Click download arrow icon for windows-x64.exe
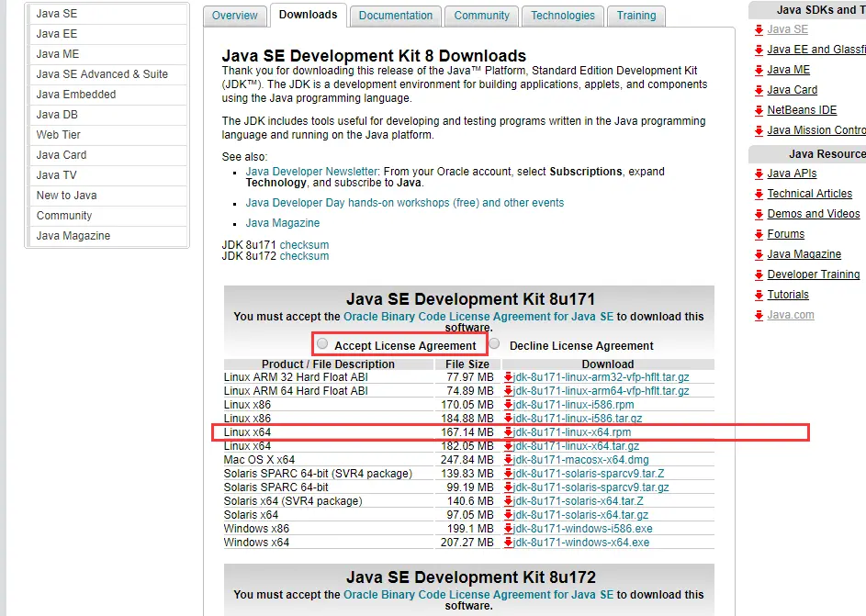This screenshot has width=866, height=616. pos(509,543)
